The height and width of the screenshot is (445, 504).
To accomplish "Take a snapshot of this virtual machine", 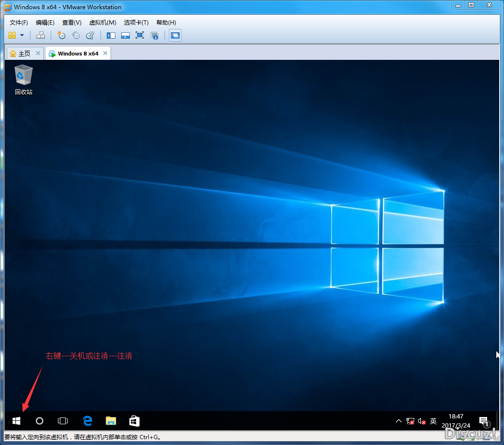I will pyautogui.click(x=61, y=35).
